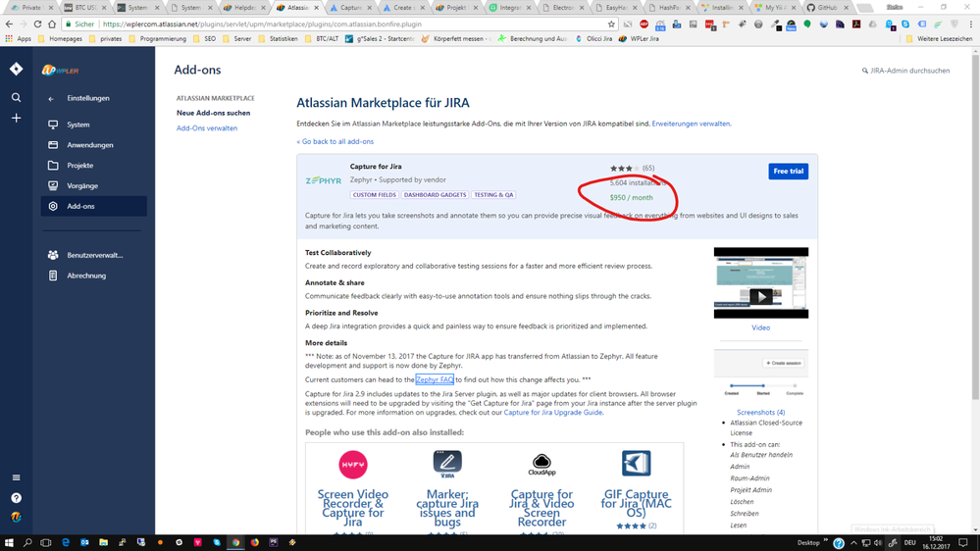Click the $950 / month price text

(631, 197)
